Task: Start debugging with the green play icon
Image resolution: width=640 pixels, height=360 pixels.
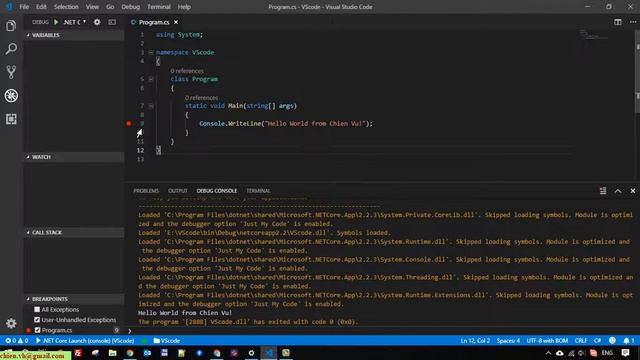Action: pos(56,22)
